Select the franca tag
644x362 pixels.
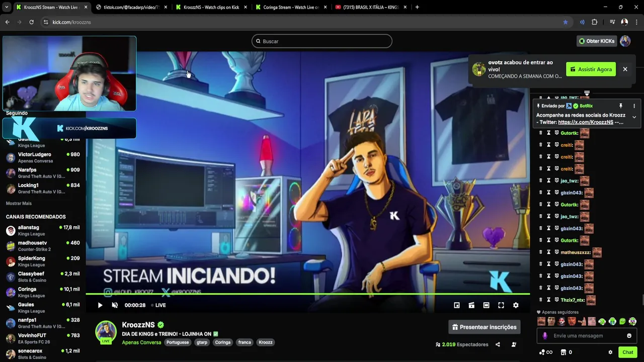tap(245, 342)
